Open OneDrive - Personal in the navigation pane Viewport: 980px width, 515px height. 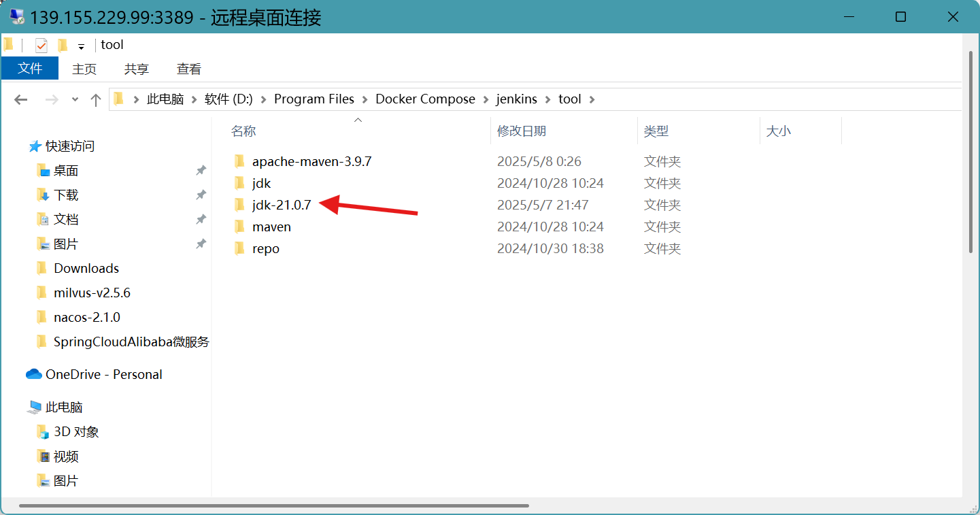(x=103, y=374)
